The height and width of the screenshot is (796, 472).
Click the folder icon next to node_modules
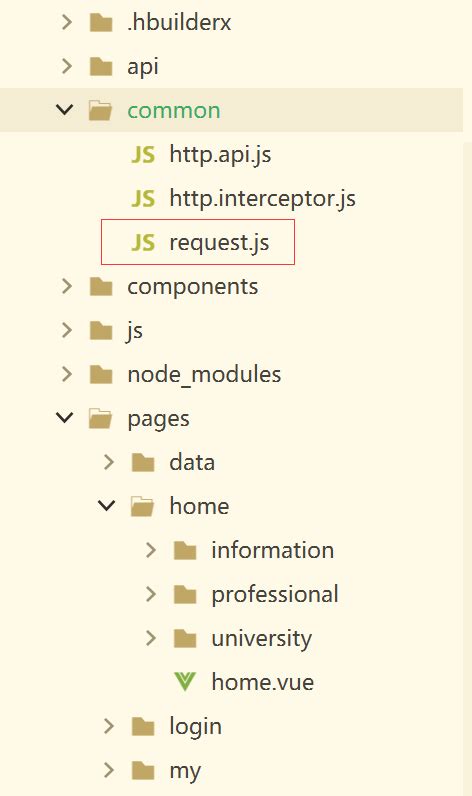101,375
